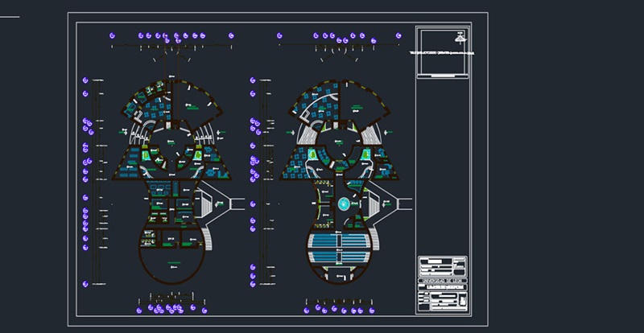Image resolution: width=644 pixels, height=333 pixels.
Task: Click the curved exterior stair at left plan's lower right
Action: [x=208, y=240]
